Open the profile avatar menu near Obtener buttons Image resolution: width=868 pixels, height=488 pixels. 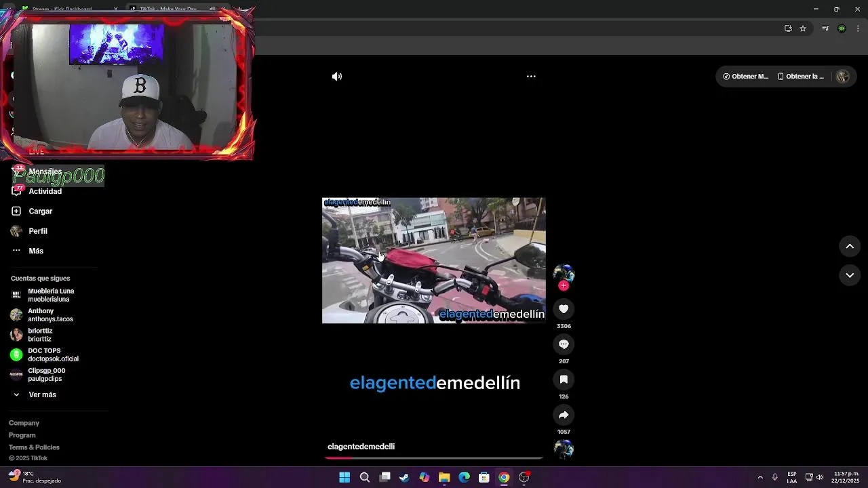point(842,77)
